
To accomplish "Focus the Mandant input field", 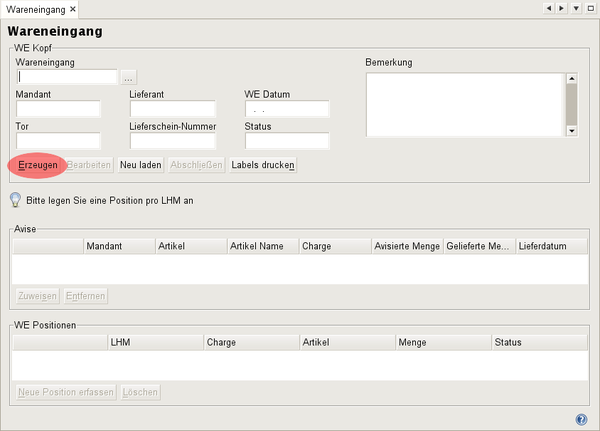I will click(58, 109).
